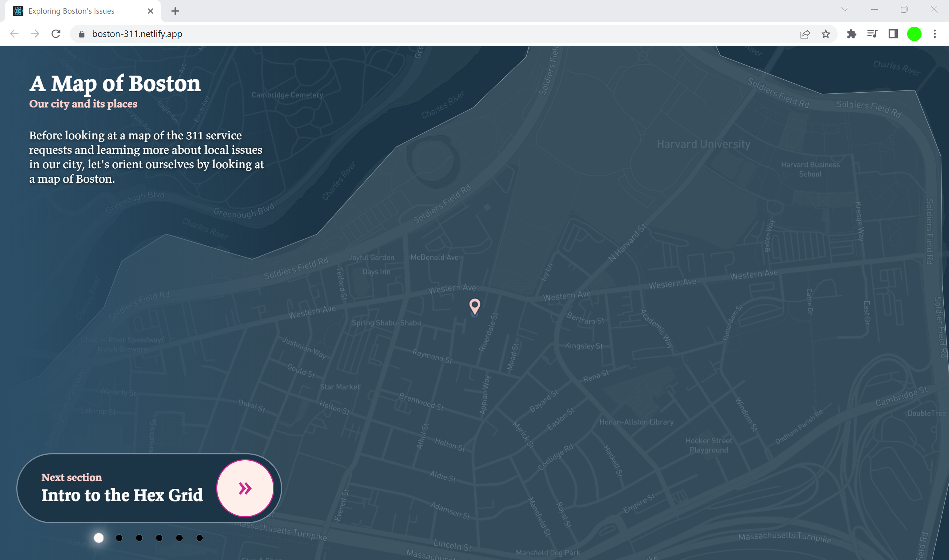
Task: Click the pink double-chevron next section button
Action: pyautogui.click(x=245, y=488)
